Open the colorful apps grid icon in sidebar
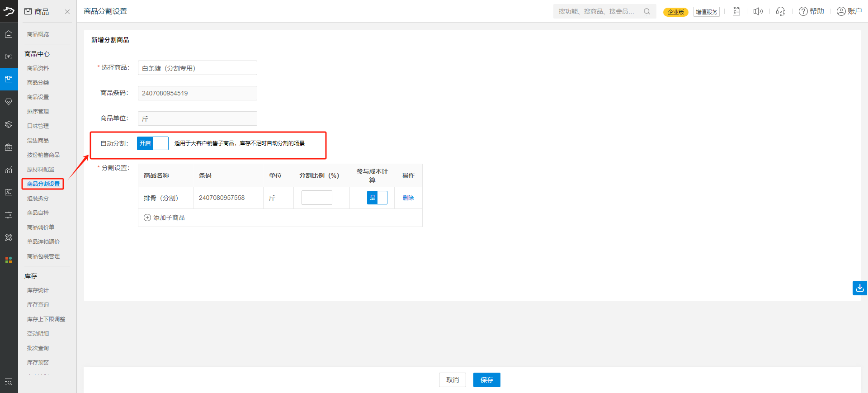868x393 pixels. pos(9,260)
